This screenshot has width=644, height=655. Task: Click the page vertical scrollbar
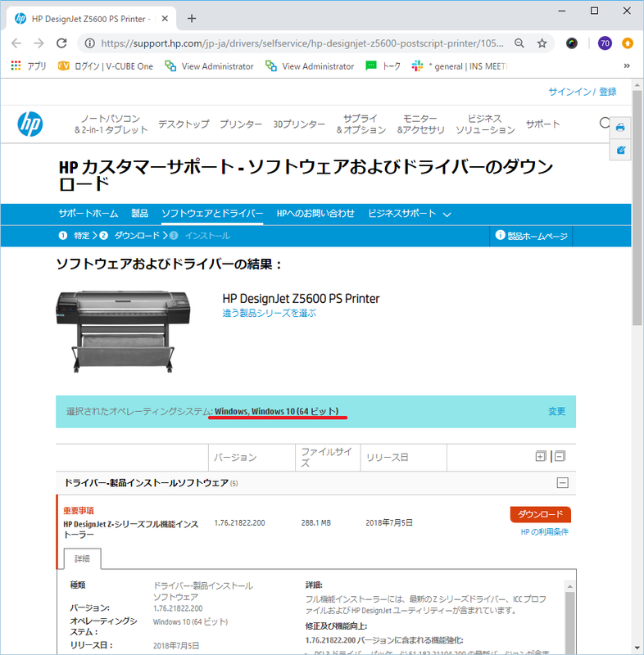click(x=637, y=208)
